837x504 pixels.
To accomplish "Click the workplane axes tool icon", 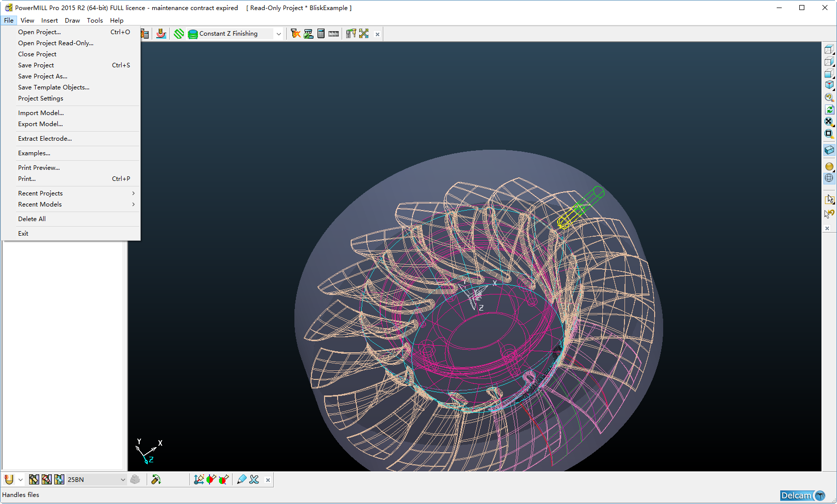I will (x=199, y=479).
